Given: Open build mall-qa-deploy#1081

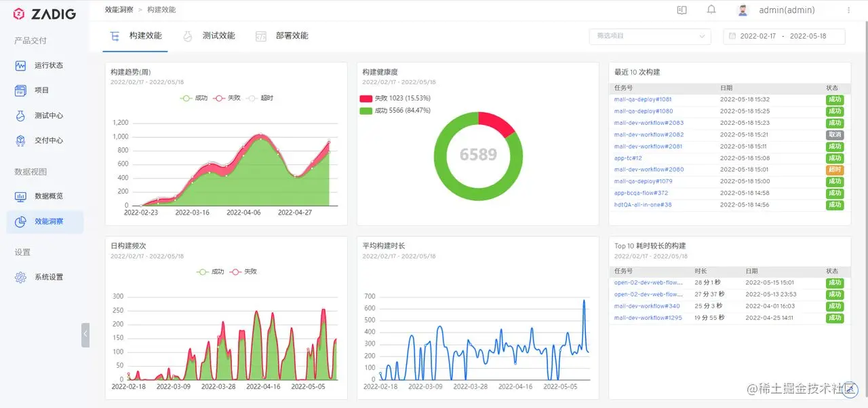Looking at the screenshot, I should [643, 99].
